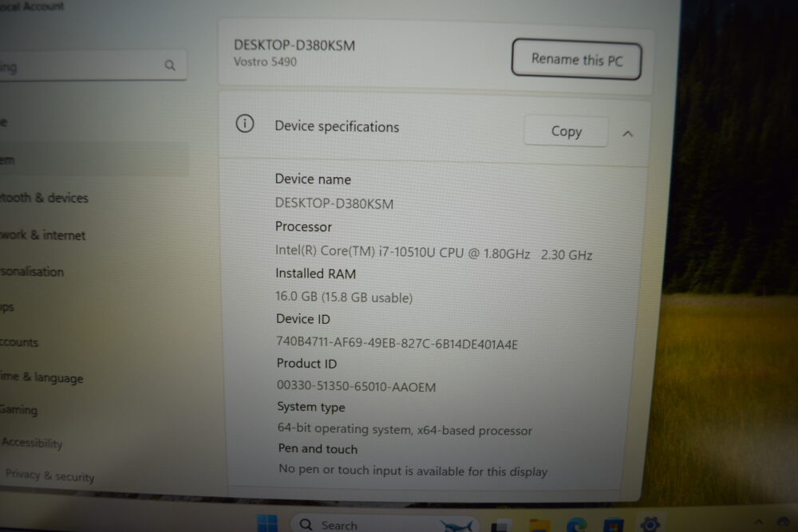The width and height of the screenshot is (798, 532).
Task: Click the Device specifications header text
Action: point(337,126)
